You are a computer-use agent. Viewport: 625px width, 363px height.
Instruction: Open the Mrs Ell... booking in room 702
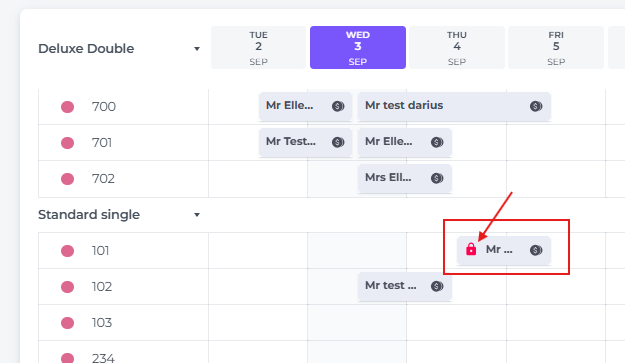[405, 178]
